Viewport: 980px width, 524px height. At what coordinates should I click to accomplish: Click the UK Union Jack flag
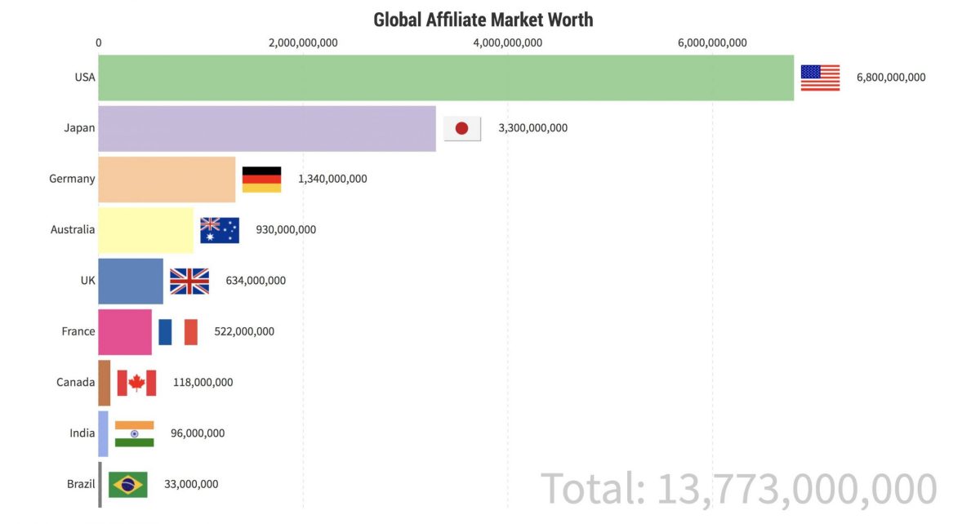coord(189,281)
